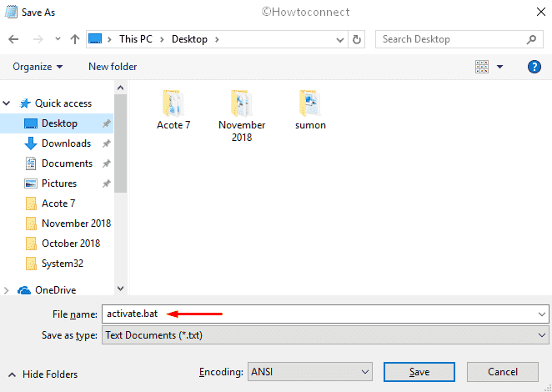Click navigation pane scroll down arrow
552x392 pixels.
[120, 289]
